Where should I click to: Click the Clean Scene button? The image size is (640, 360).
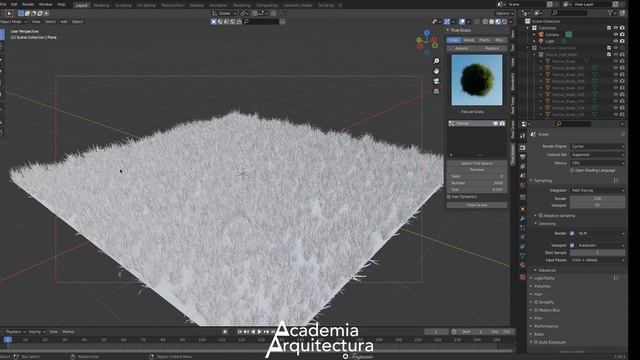point(477,205)
